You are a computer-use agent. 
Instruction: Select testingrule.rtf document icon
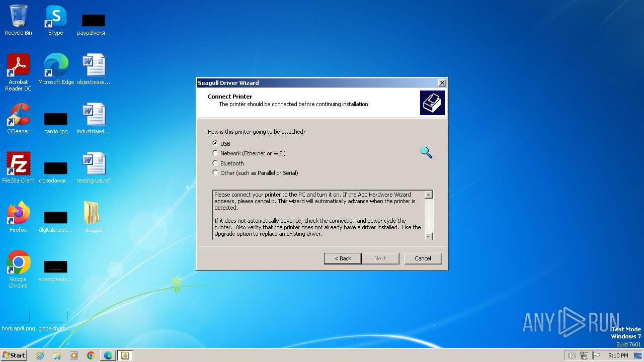point(94,168)
